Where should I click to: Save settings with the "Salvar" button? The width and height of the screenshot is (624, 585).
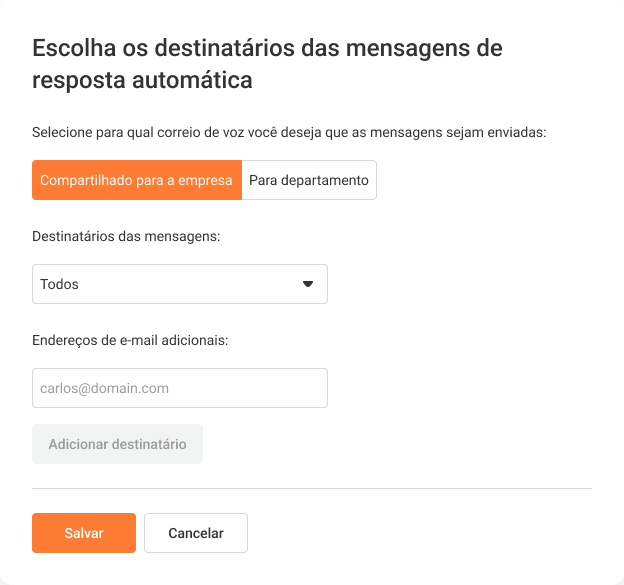coord(84,533)
